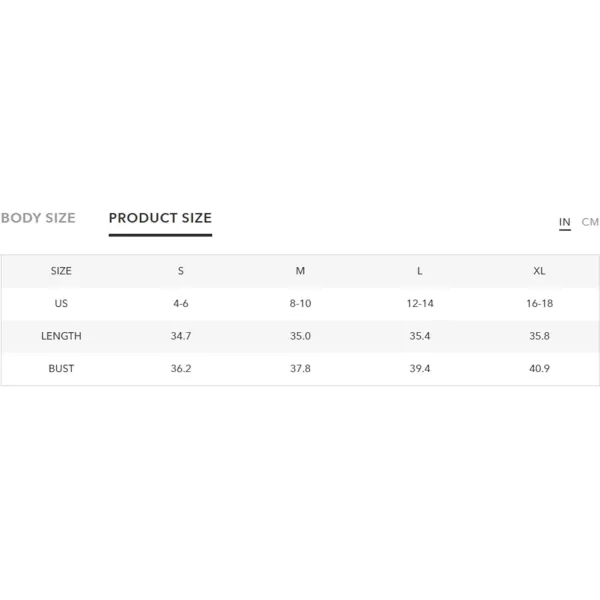Select the US size 4-6 cell
The height and width of the screenshot is (600, 600).
tap(181, 303)
